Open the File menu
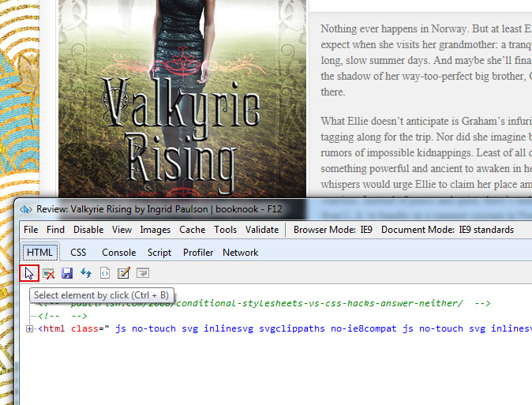The width and height of the screenshot is (532, 405). 31,230
